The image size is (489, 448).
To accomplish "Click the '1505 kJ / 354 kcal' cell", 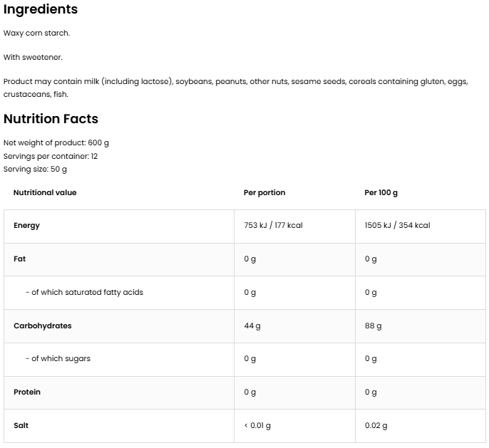I will pos(397,226).
